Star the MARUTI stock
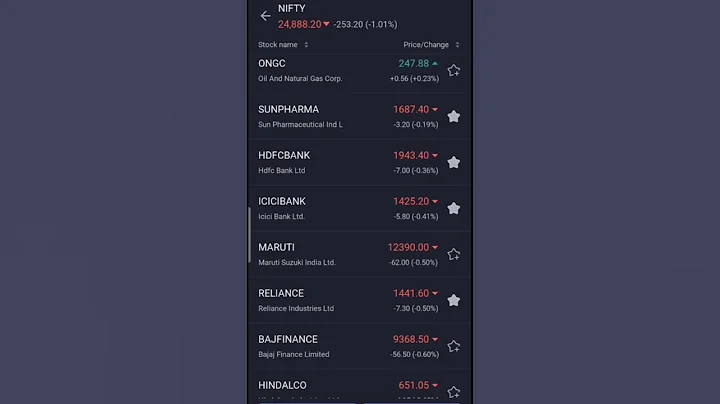This screenshot has height=404, width=720. [453, 254]
